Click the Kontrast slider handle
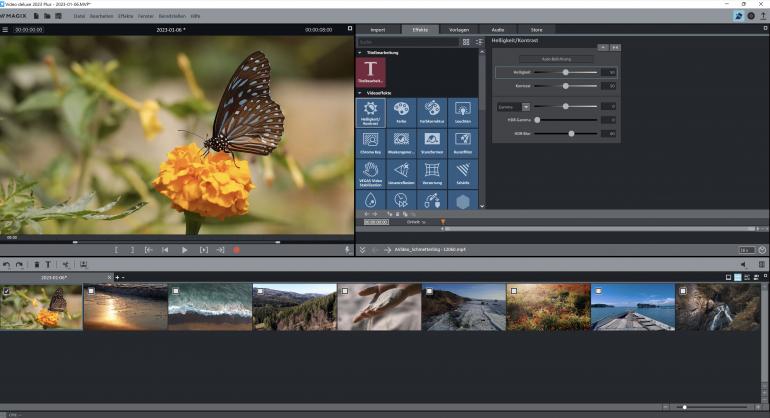The height and width of the screenshot is (418, 770). [566, 86]
